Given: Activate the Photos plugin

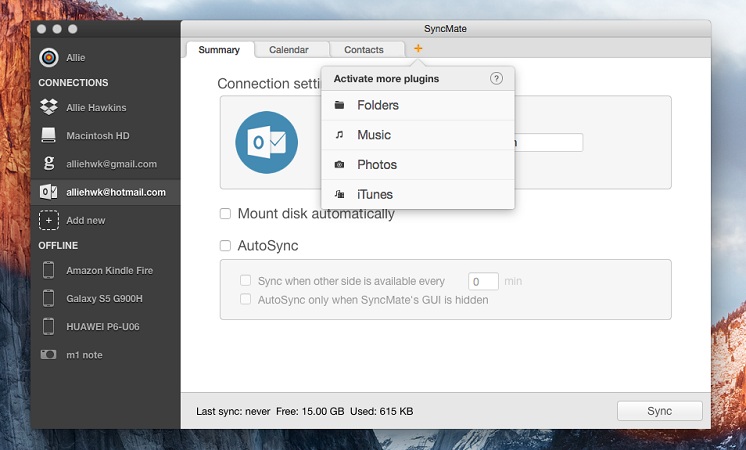Looking at the screenshot, I should click(x=418, y=165).
